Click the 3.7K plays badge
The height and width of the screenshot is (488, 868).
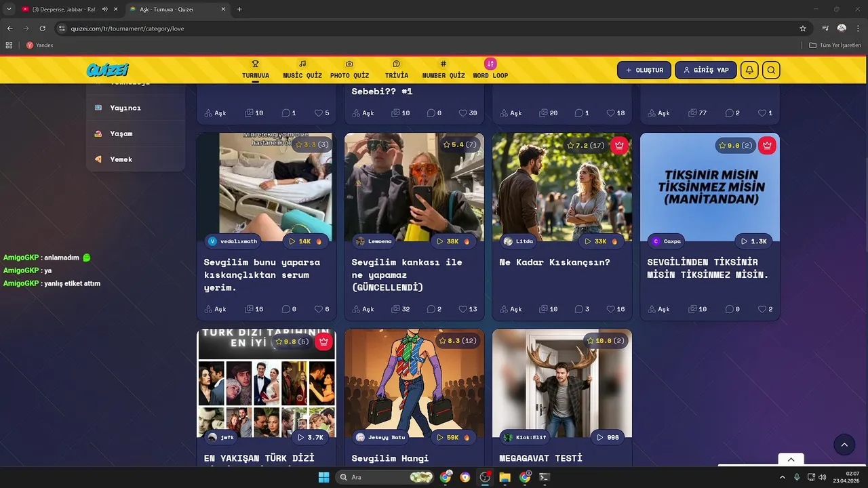309,437
